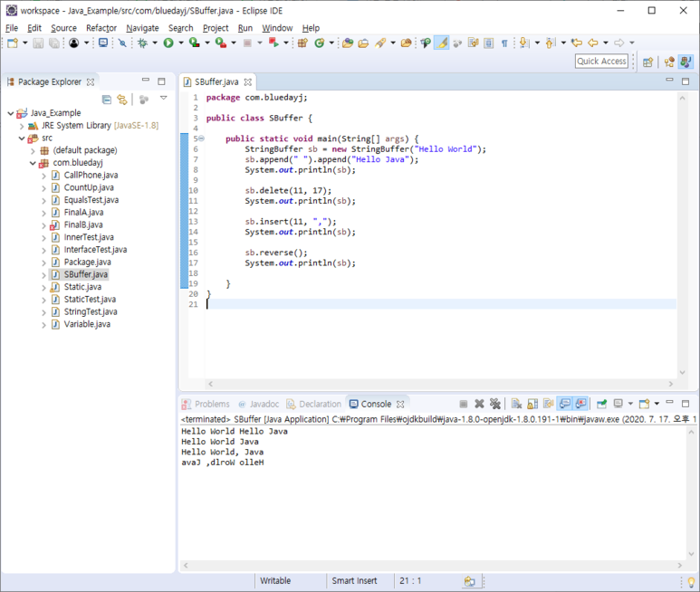Click the console horizontal scrollbar

(433, 566)
